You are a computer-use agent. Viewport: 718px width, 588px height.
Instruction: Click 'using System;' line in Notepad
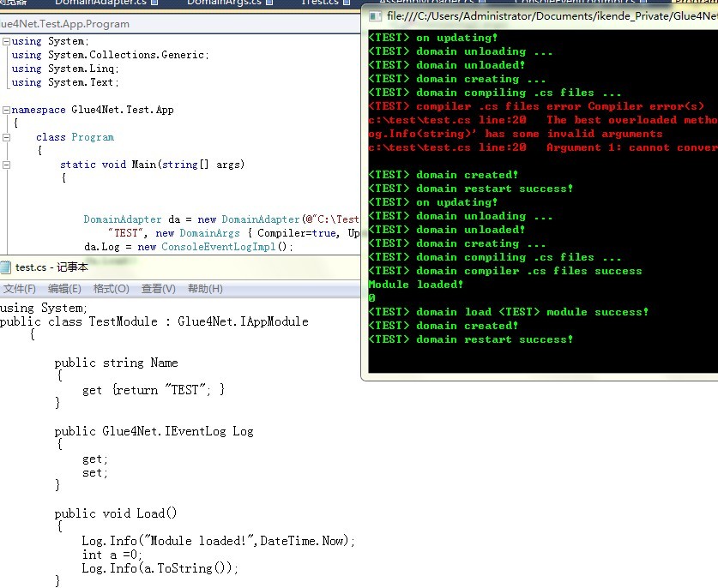point(44,308)
